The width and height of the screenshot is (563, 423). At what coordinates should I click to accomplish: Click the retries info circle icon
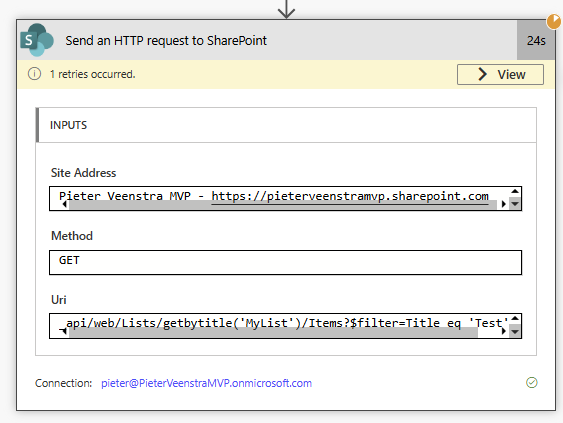tap(34, 74)
